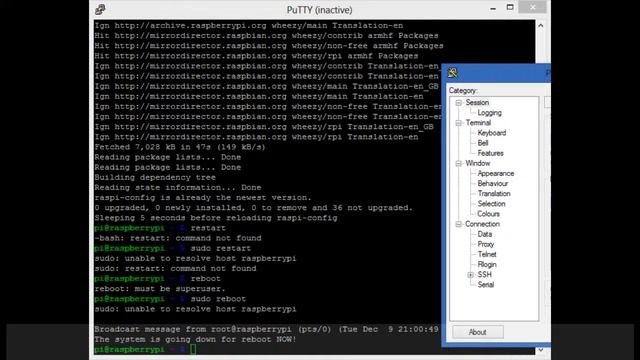This screenshot has width=640, height=360.
Task: Close the PuTTY (inactive) window
Action: click(532, 7)
